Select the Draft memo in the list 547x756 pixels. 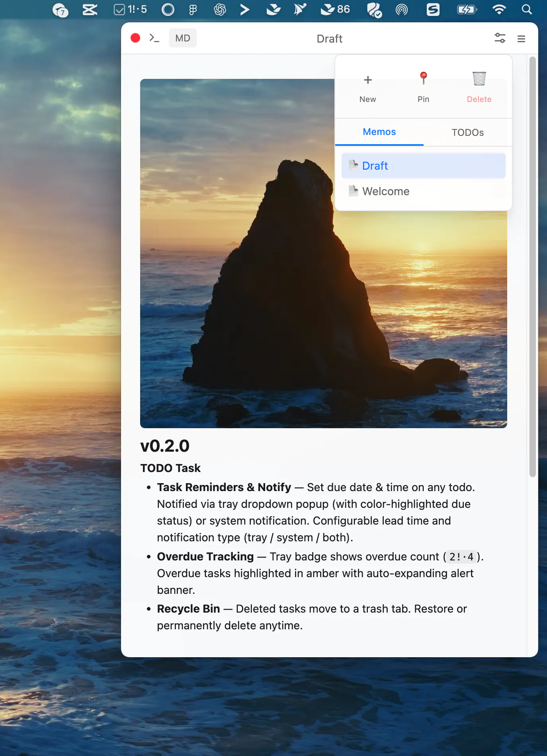tap(424, 166)
